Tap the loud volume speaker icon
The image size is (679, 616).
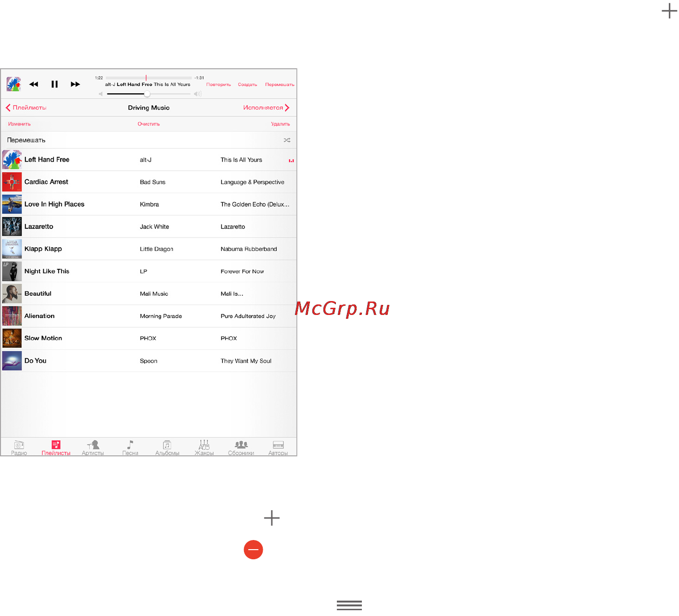(x=198, y=94)
